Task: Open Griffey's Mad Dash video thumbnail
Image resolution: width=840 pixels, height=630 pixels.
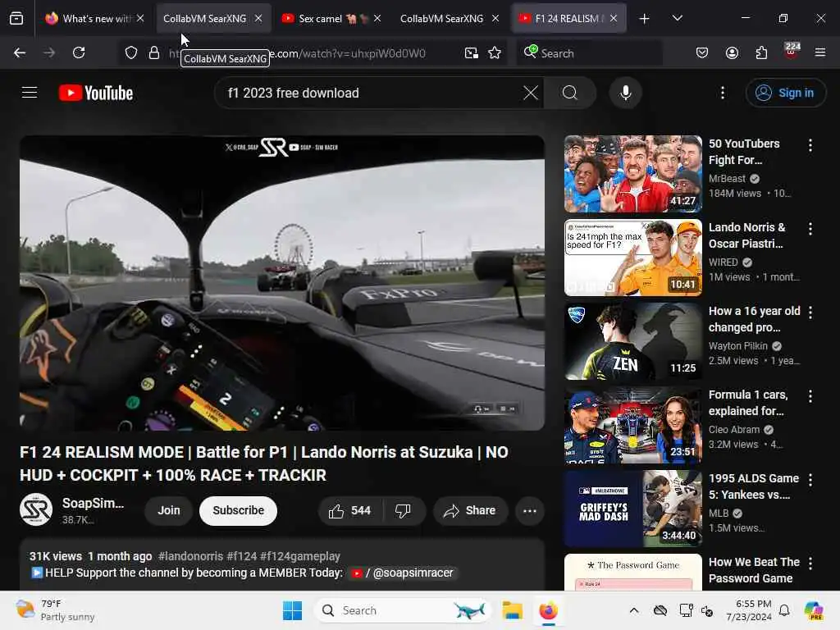Action: pos(632,509)
